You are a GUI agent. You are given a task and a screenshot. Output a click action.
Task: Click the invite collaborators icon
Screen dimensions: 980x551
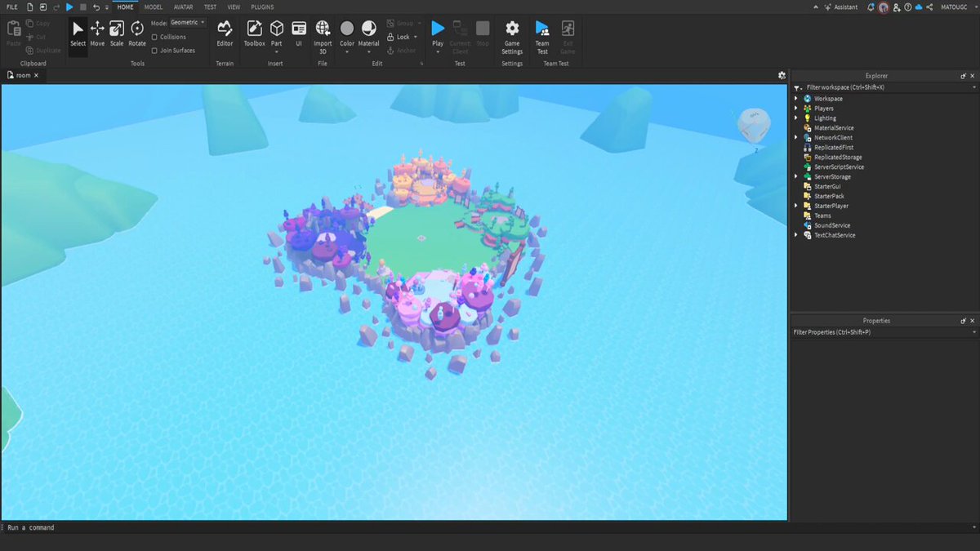(897, 7)
